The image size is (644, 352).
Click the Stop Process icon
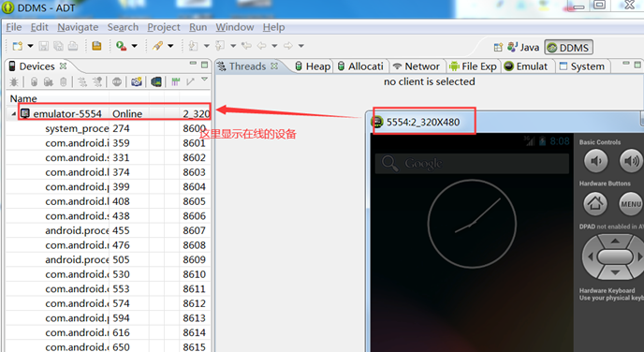[117, 82]
